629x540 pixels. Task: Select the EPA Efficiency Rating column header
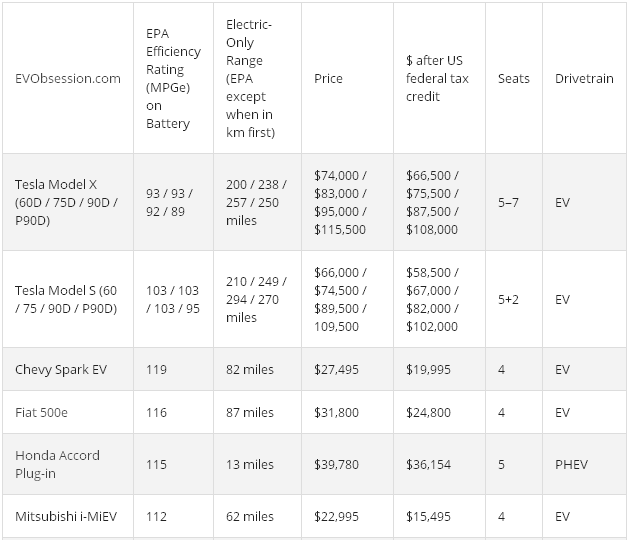[x=172, y=78]
